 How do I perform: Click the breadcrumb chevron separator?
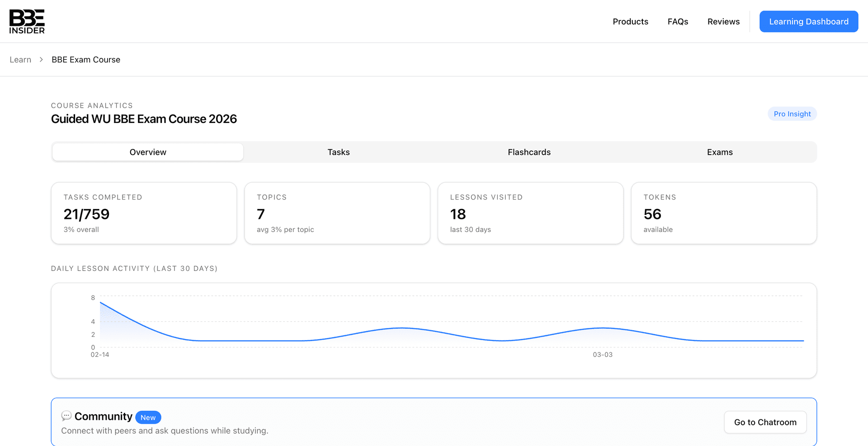coord(41,60)
